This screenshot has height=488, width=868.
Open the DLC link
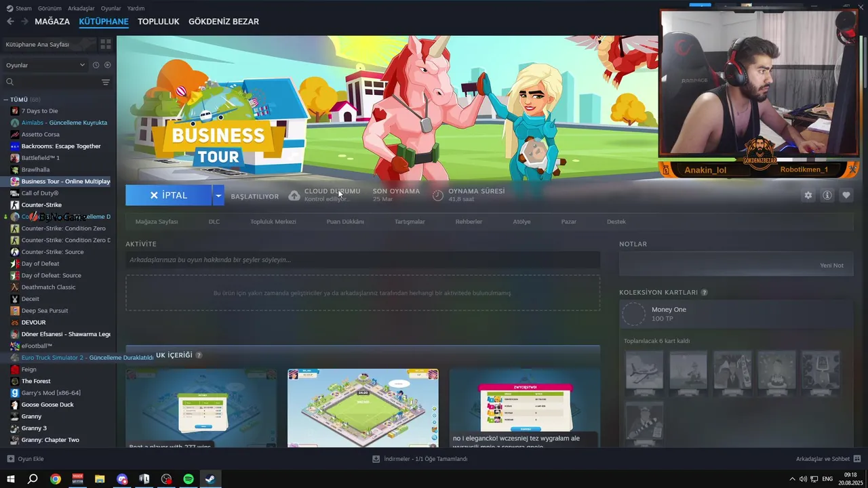click(214, 222)
